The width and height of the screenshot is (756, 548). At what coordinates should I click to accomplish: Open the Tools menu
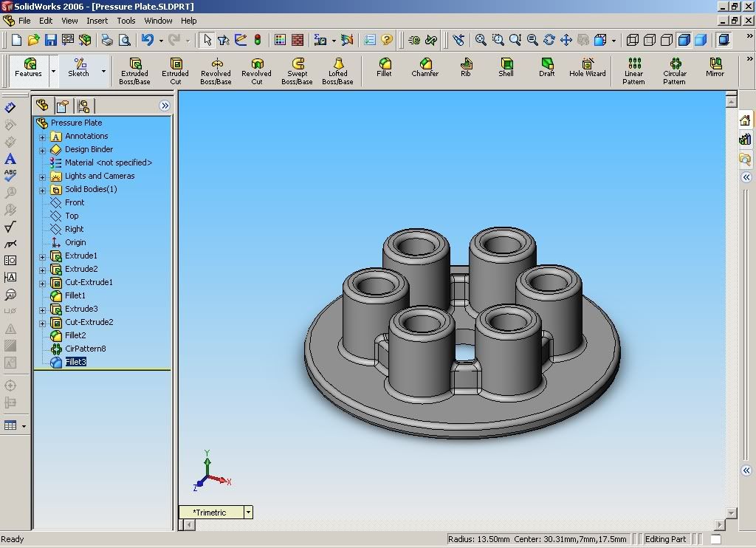click(126, 21)
